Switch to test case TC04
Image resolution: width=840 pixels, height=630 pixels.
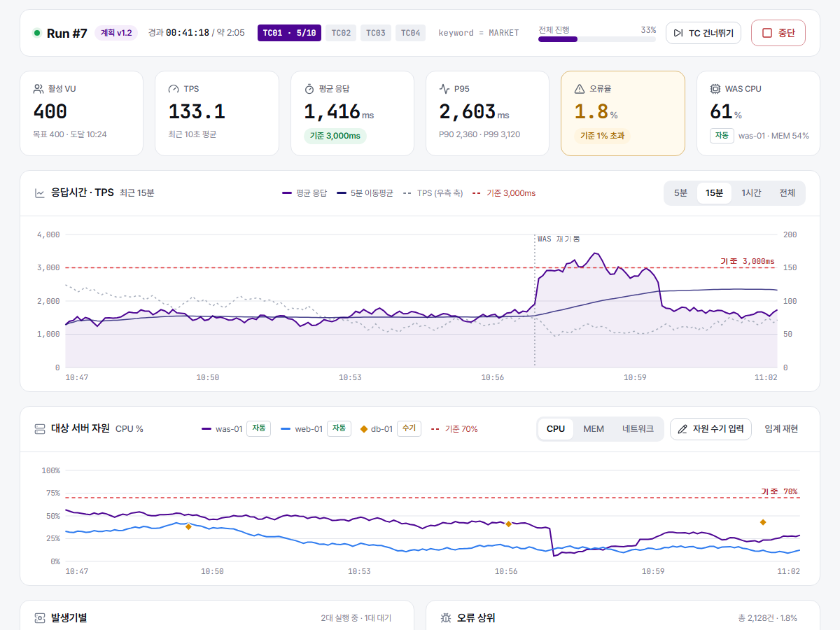[x=411, y=33]
